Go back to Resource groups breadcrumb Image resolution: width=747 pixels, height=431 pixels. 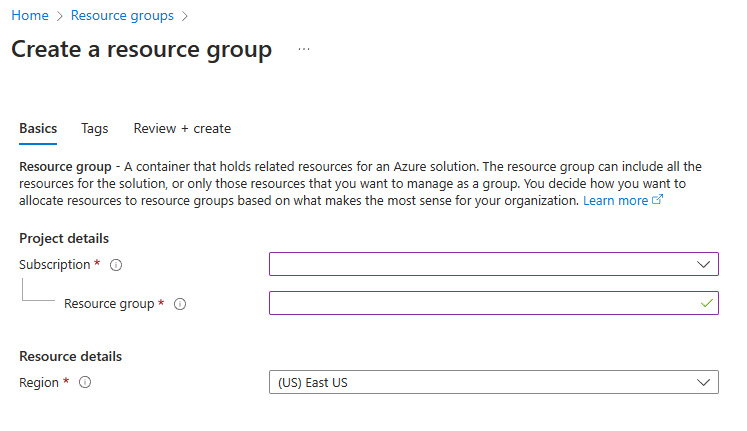pyautogui.click(x=121, y=16)
